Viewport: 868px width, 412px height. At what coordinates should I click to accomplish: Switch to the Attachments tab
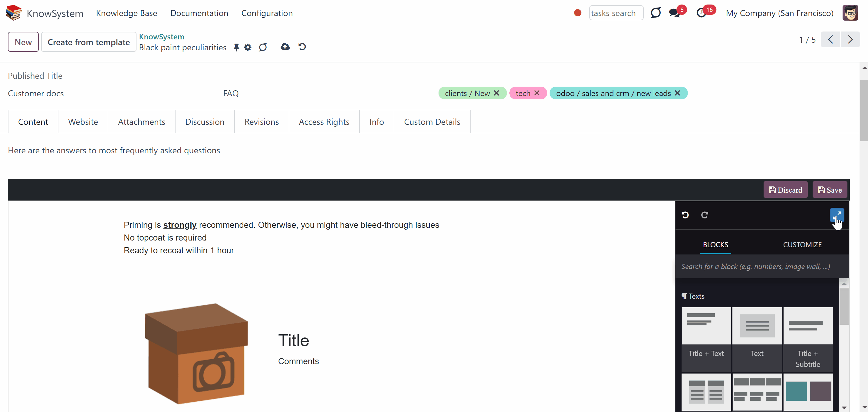click(x=142, y=122)
